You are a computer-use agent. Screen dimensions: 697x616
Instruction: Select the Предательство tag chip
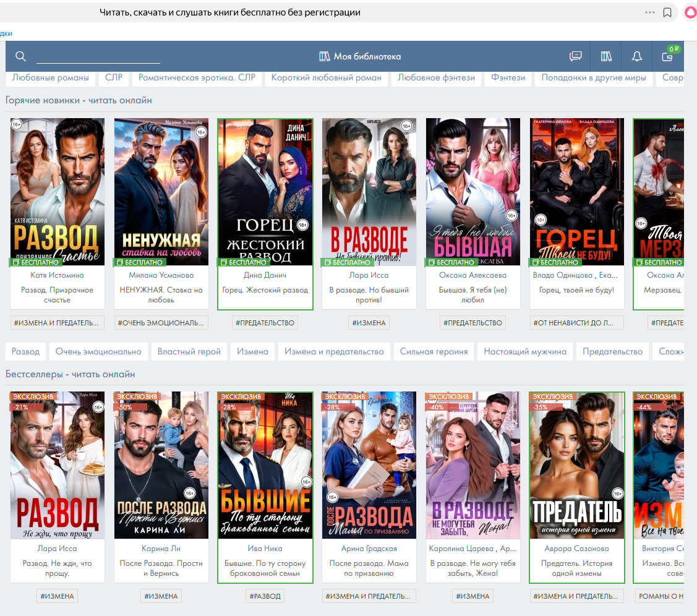pyautogui.click(x=612, y=351)
